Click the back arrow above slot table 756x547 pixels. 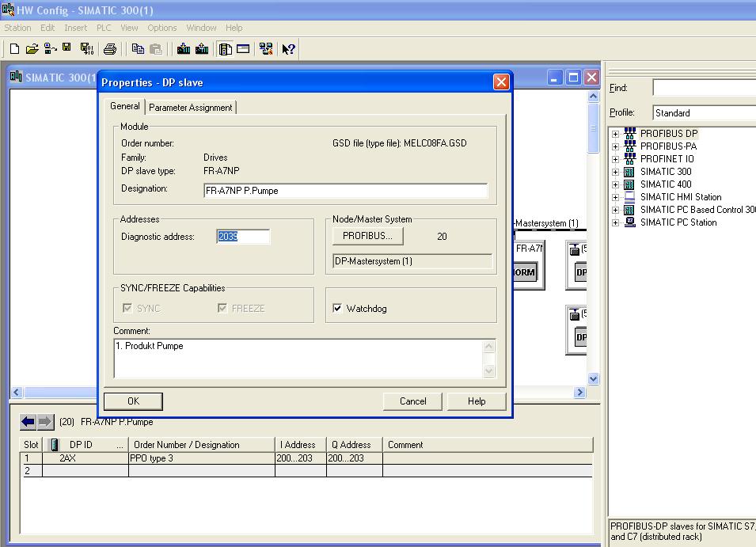click(x=28, y=422)
